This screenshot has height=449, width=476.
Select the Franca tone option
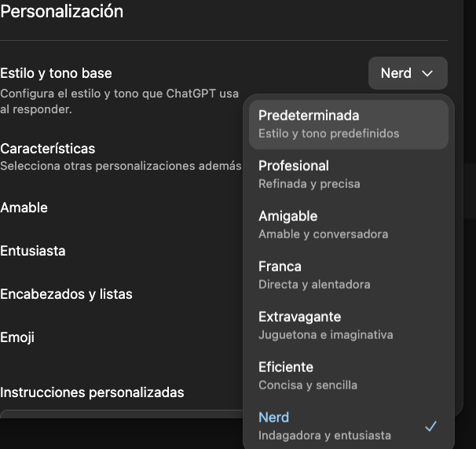[x=349, y=275]
